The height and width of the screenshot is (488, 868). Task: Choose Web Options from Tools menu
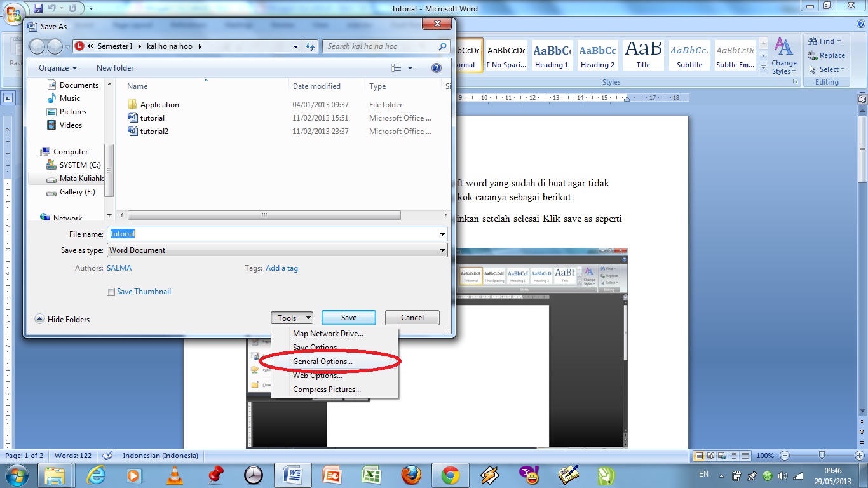[x=335, y=376]
